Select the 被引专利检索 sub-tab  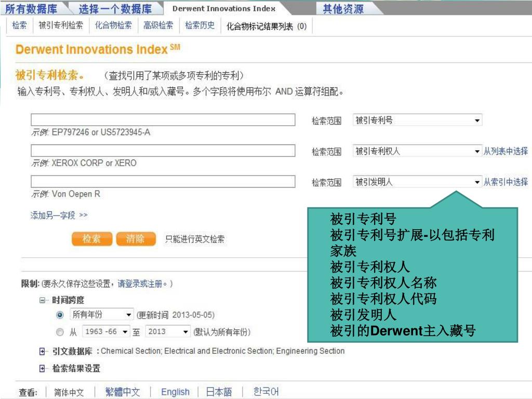coord(61,25)
